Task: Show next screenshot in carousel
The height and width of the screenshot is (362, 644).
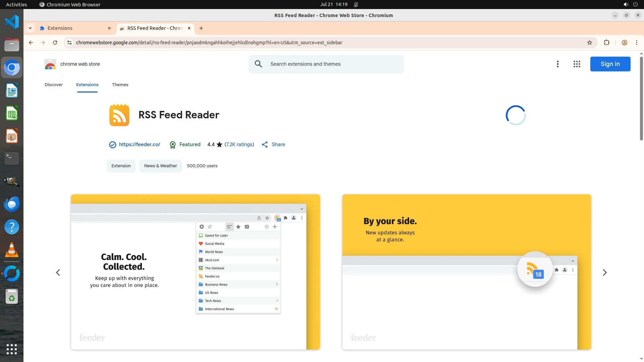Action: 604,273
